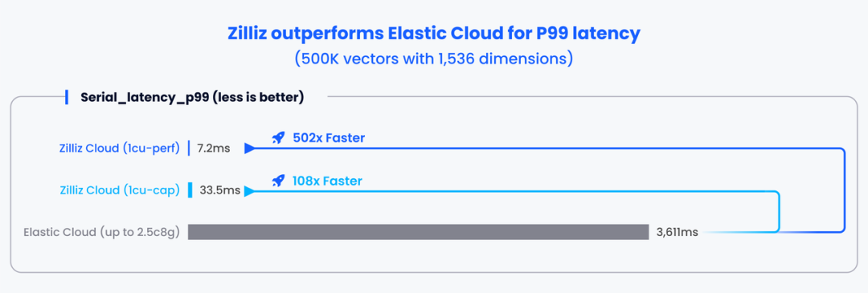Click the small light blue bar for 1cu-cap
Viewport: 868px width, 293px height.
[190, 190]
